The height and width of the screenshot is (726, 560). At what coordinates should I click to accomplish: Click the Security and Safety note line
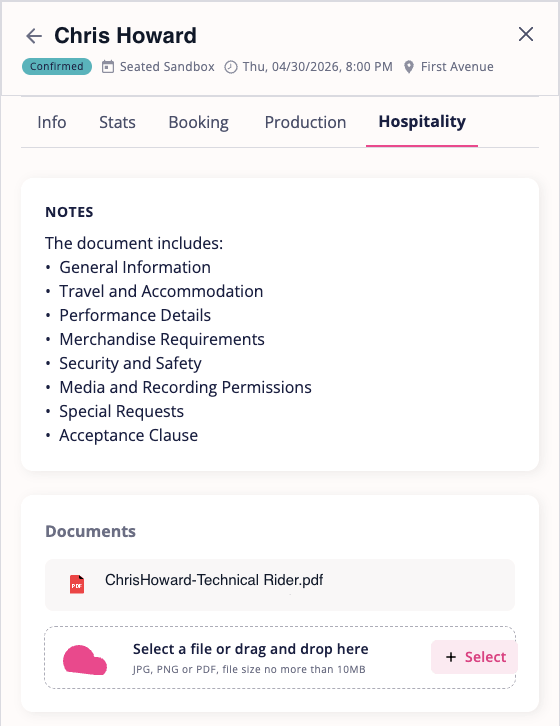[x=130, y=363]
